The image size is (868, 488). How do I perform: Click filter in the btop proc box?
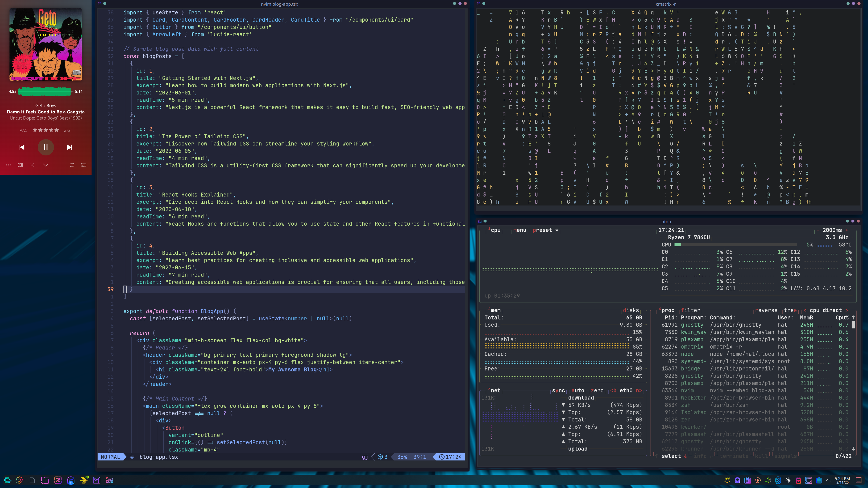tap(690, 310)
